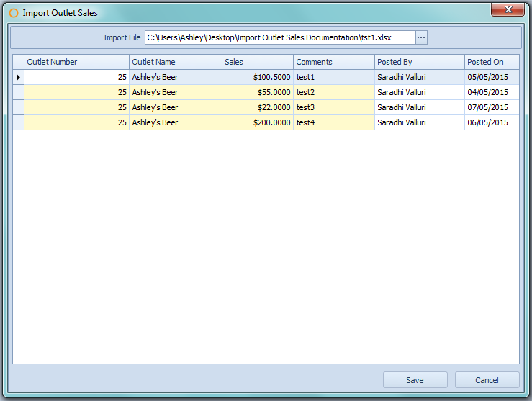
Task: Click the Comments column header
Action: [x=333, y=62]
